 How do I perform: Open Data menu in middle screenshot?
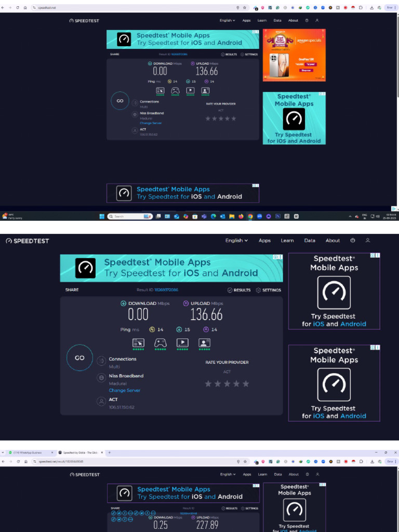tap(310, 241)
